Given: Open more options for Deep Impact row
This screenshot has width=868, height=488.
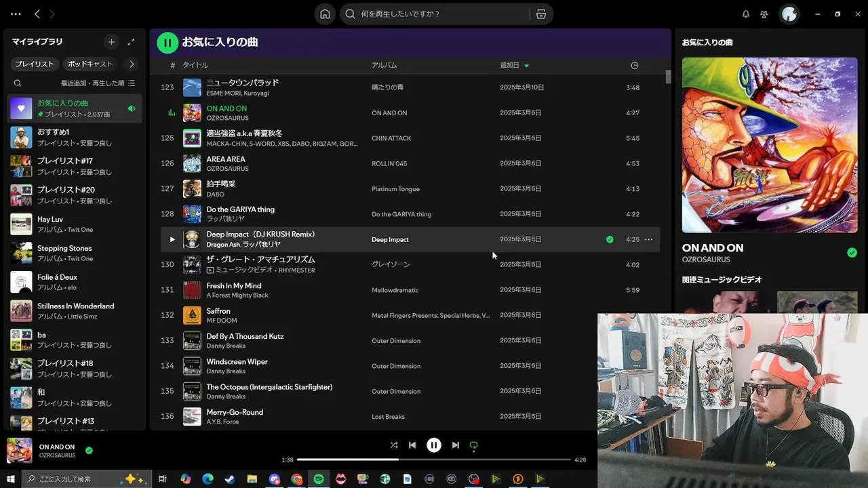Looking at the screenshot, I should point(649,239).
